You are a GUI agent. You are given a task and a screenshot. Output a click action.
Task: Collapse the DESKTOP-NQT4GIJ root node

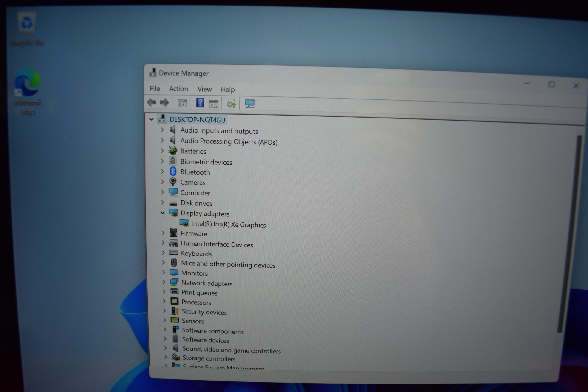click(151, 119)
